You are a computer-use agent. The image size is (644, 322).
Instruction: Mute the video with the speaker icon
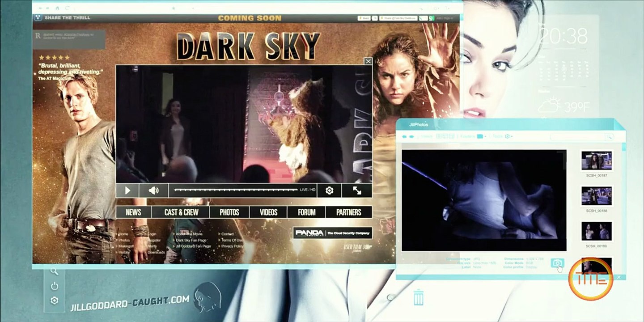coord(153,191)
